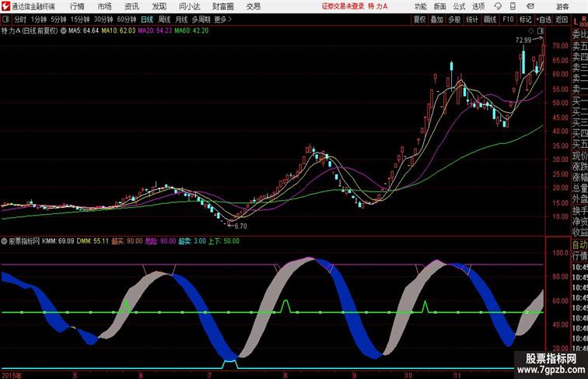Click the 72.99 high price marker
Image resolution: width=588 pixels, height=379 pixels.
pos(523,40)
